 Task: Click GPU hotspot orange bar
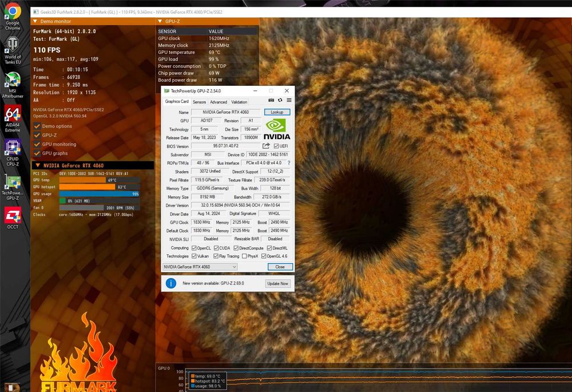point(87,187)
